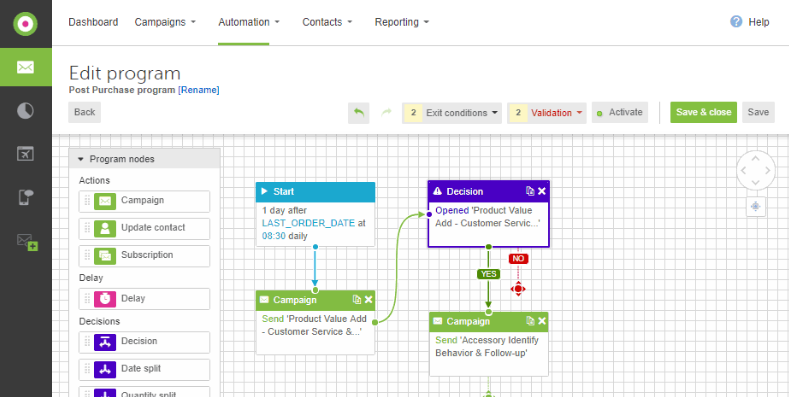
Task: Go to the Dashboard tab
Action: coord(93,22)
